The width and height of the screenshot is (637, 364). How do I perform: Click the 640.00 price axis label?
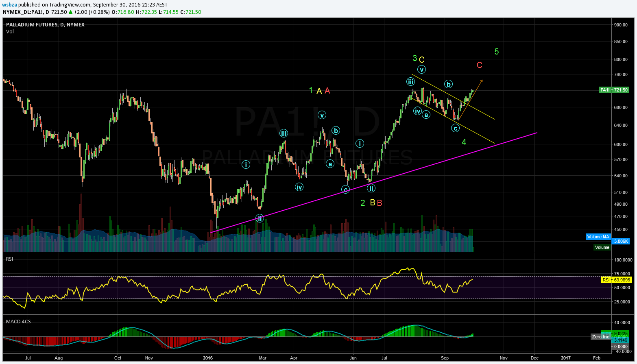[x=621, y=125]
